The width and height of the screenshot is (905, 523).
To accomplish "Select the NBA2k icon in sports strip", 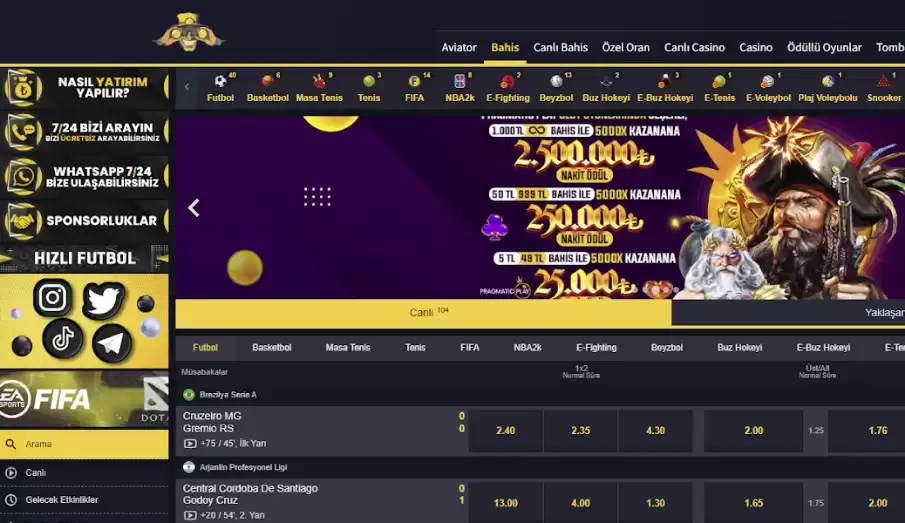I will [x=460, y=88].
